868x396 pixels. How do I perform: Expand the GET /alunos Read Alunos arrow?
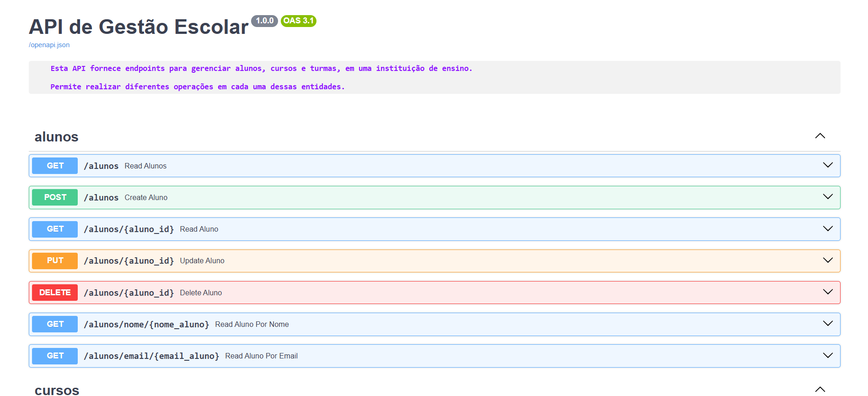827,165
